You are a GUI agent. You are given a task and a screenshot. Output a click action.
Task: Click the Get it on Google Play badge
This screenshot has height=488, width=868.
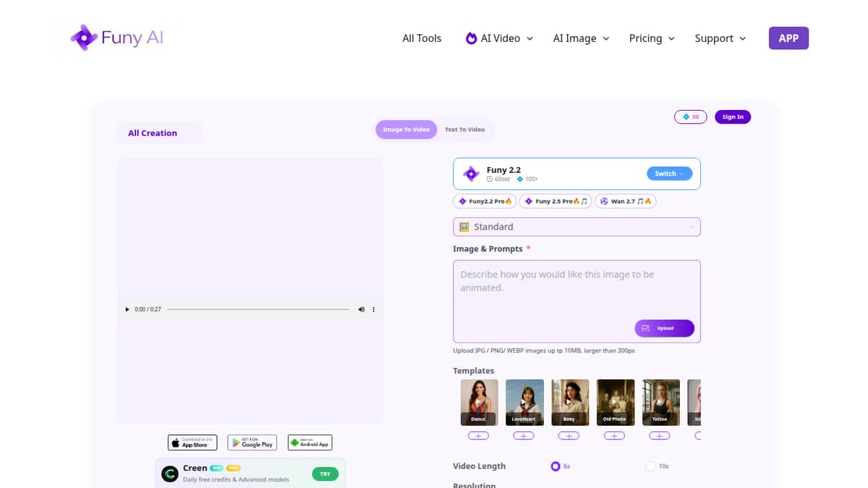(x=252, y=442)
